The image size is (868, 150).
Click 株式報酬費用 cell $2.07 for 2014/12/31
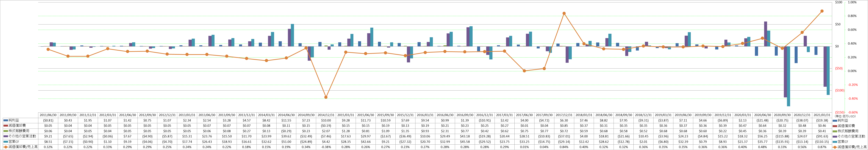[326, 131]
